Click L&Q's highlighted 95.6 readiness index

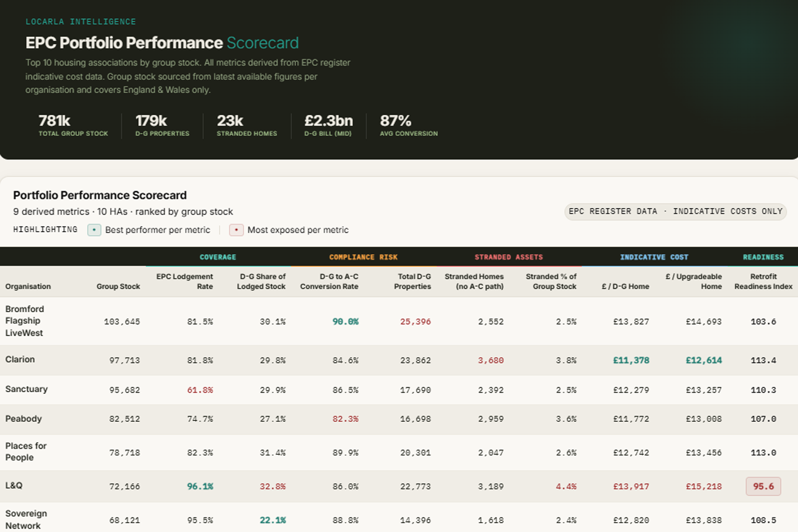click(763, 486)
